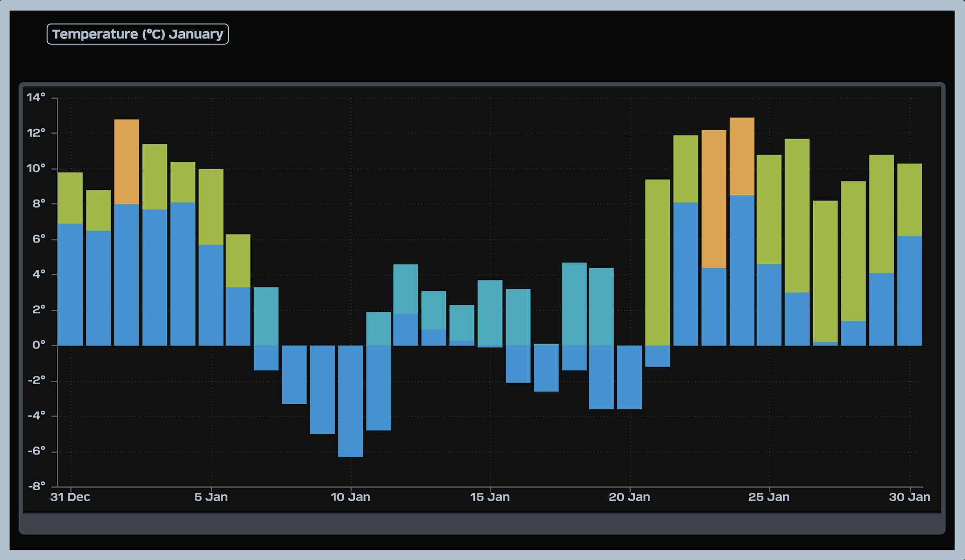Click the gray scrollbar strip below the chart
This screenshot has height=560, width=965.
(x=481, y=523)
